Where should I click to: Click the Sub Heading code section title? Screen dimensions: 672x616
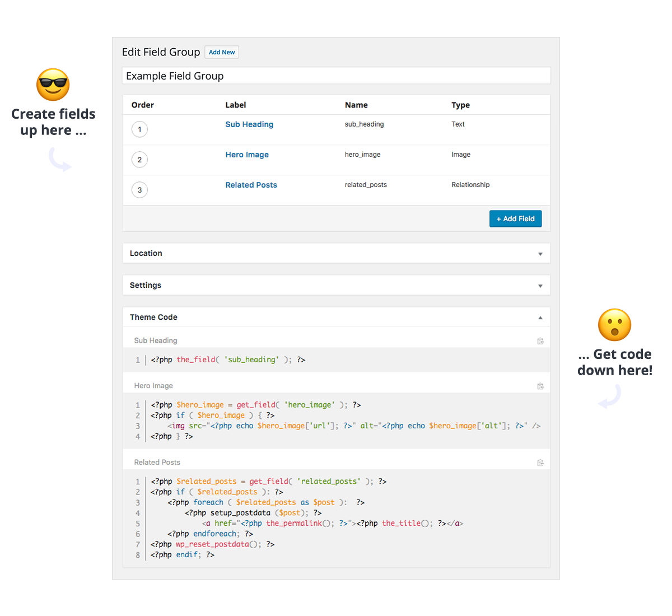(x=156, y=340)
